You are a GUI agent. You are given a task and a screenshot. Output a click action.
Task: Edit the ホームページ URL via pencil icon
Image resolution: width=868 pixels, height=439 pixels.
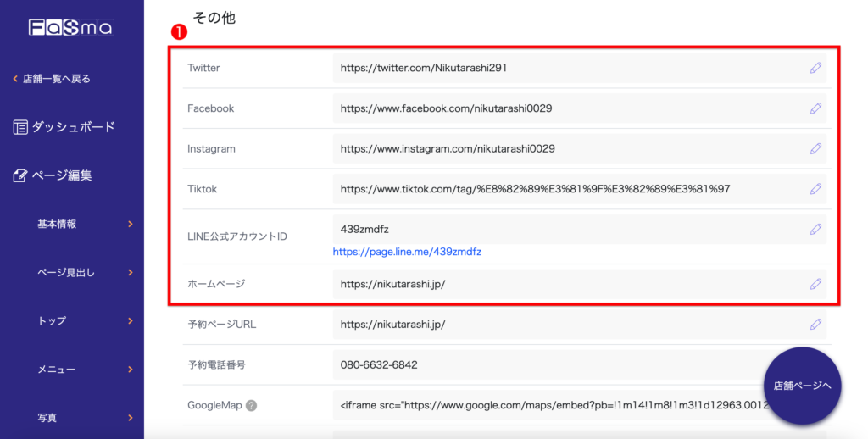(815, 284)
